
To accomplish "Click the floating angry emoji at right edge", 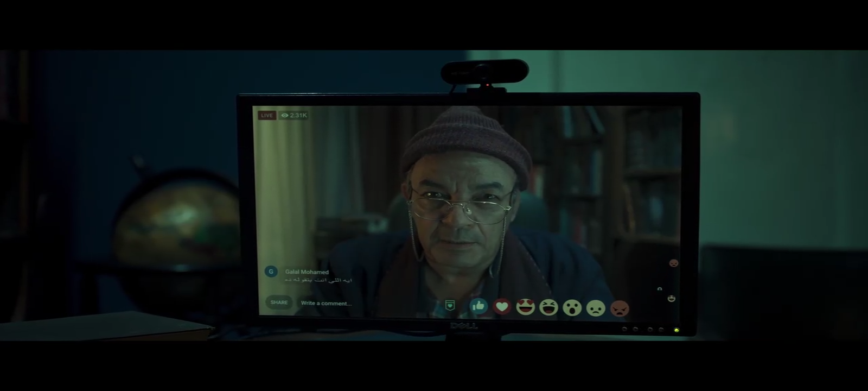I will 673,263.
